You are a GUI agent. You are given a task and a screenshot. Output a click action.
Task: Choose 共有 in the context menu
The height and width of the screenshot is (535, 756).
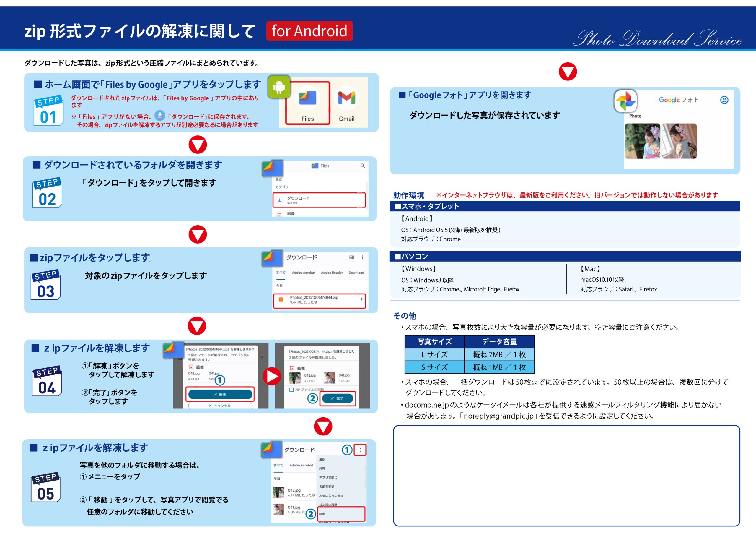point(322,468)
